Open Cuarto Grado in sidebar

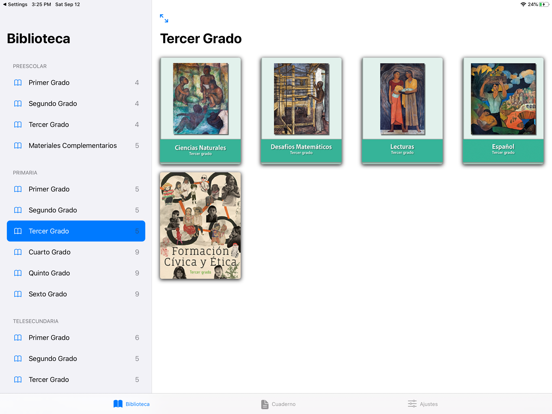tap(76, 252)
